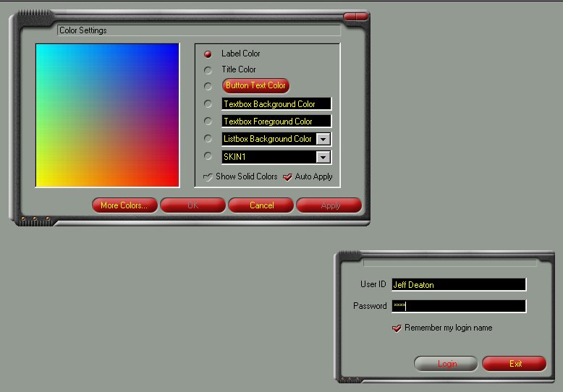Close the Color Settings window with red button
Viewport: 563px width, 392px height.
[355, 16]
